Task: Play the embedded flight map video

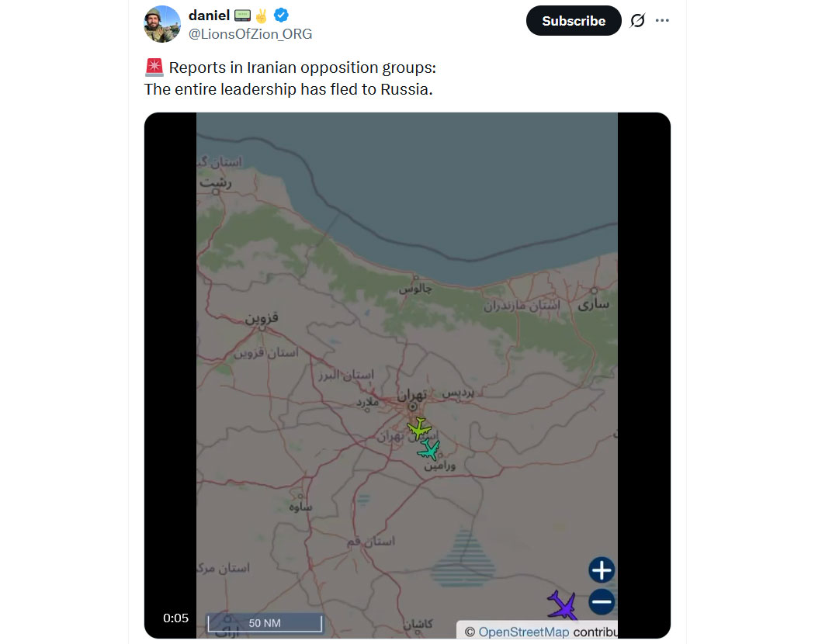Action: pos(407,376)
